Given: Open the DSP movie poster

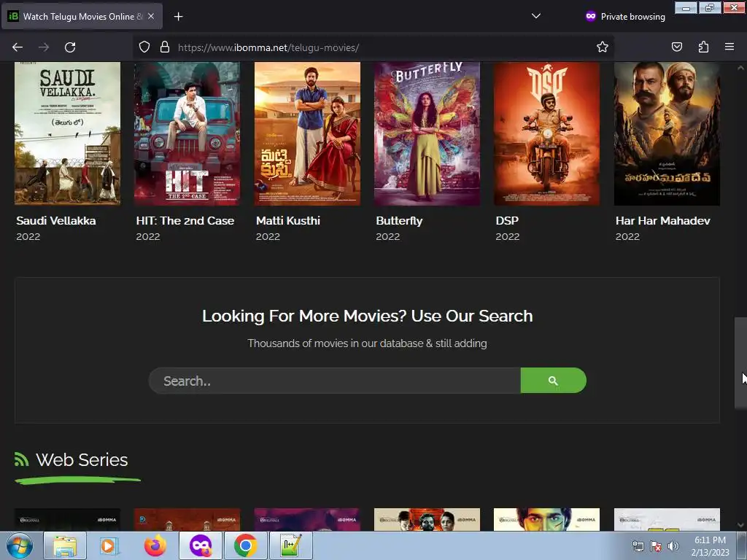Looking at the screenshot, I should [x=547, y=134].
